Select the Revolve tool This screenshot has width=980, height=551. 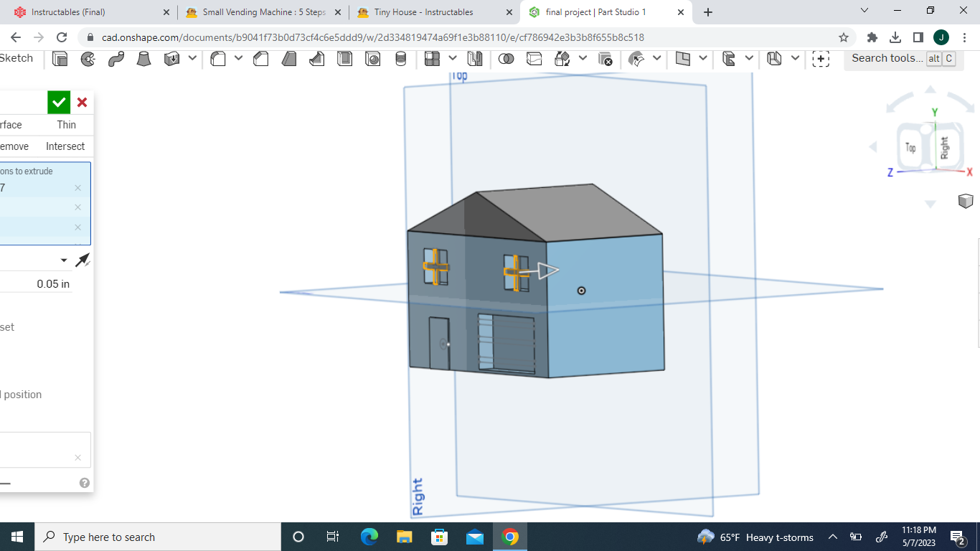(x=88, y=59)
